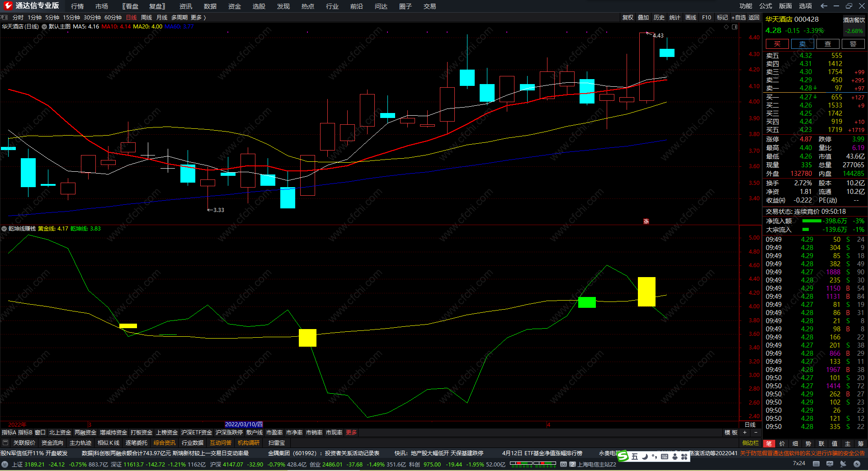
Task: Click the Sogou punctuation toggle icon
Action: point(654,457)
